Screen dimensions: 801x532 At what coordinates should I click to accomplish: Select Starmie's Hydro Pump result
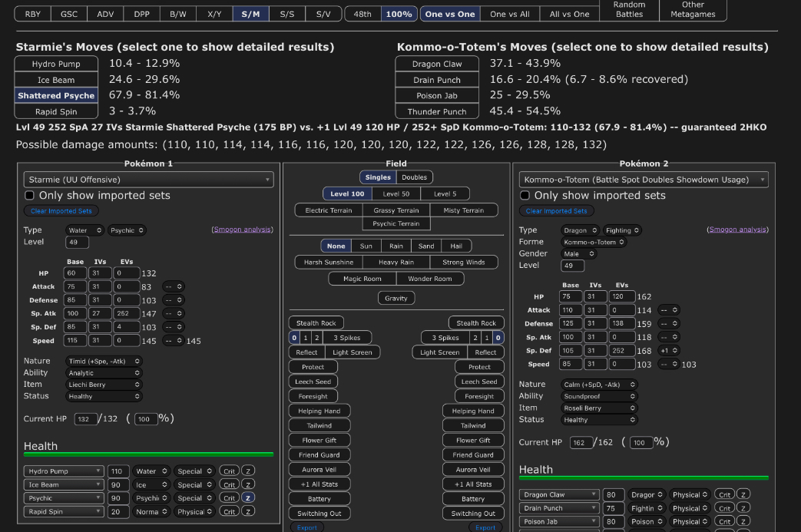click(x=56, y=64)
